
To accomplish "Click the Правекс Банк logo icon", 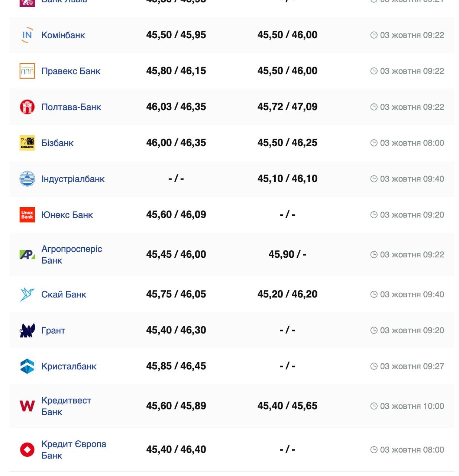I will coord(27,71).
